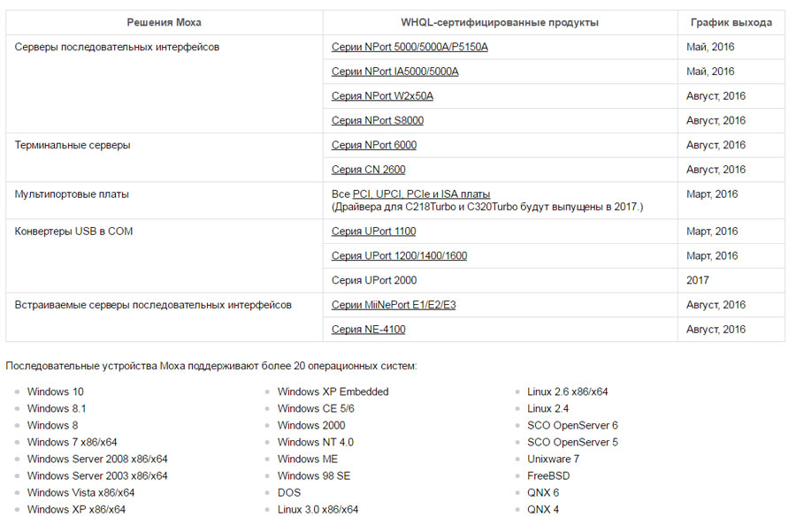The image size is (796, 532).
Task: Open the NPort 5000/5000A/P5150A series link
Action: click(409, 47)
